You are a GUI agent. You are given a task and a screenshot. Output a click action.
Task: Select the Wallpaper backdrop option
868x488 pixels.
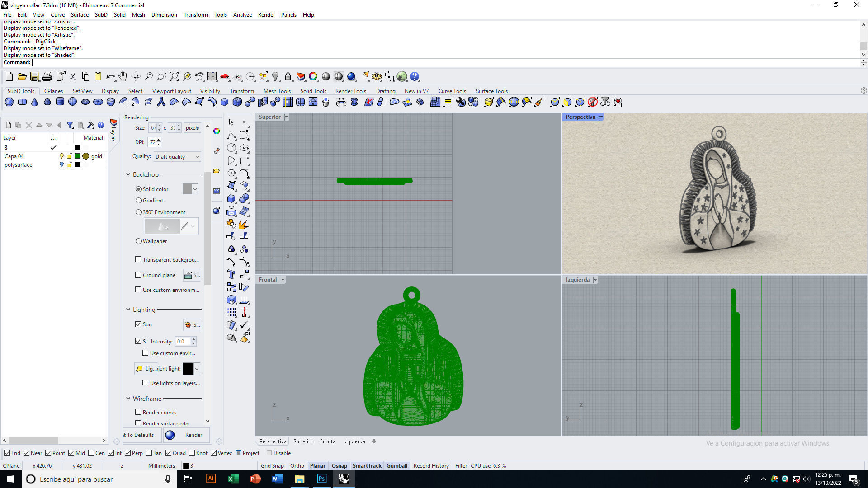[x=139, y=241]
